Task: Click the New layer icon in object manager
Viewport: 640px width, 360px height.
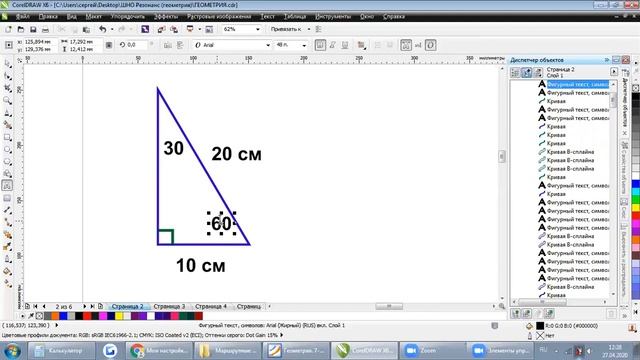Action: [x=516, y=313]
